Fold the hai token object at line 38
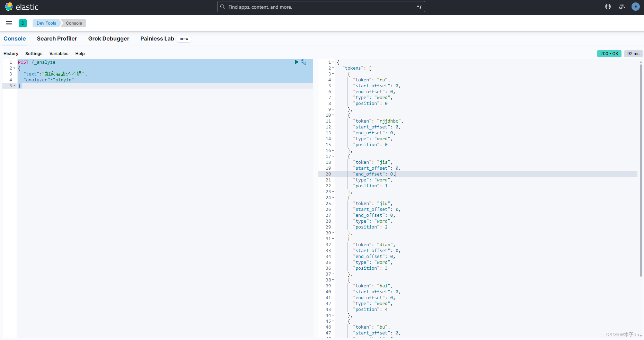This screenshot has height=340, width=644. point(333,280)
